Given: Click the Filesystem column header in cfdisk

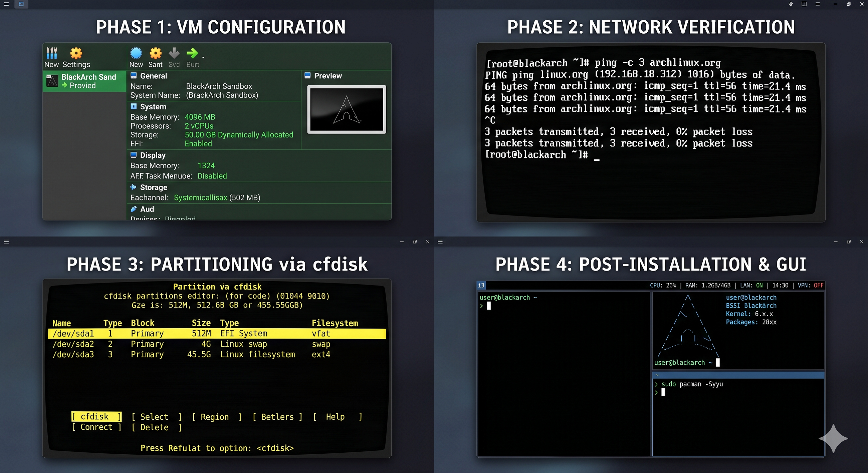Looking at the screenshot, I should [335, 323].
